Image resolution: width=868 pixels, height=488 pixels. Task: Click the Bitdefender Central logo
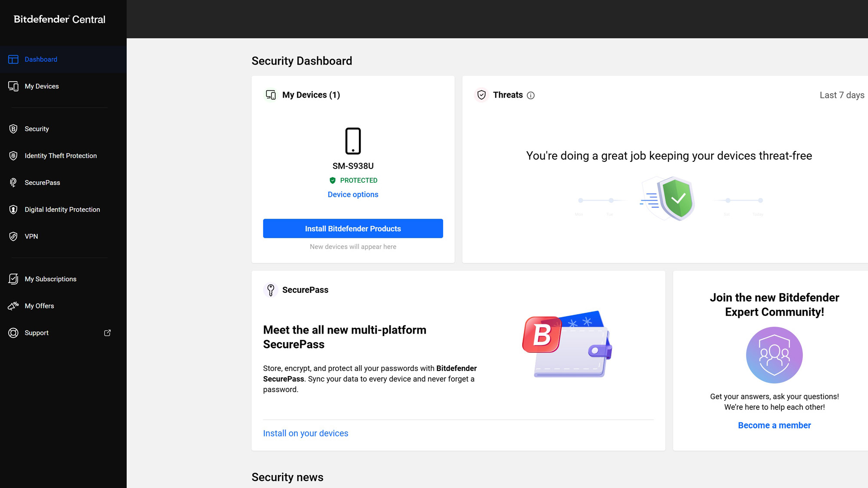[59, 19]
